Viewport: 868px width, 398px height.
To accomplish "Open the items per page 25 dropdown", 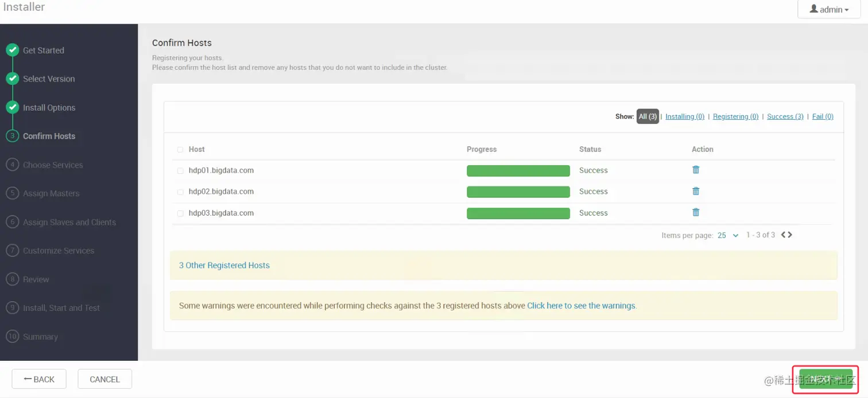I will coord(728,235).
